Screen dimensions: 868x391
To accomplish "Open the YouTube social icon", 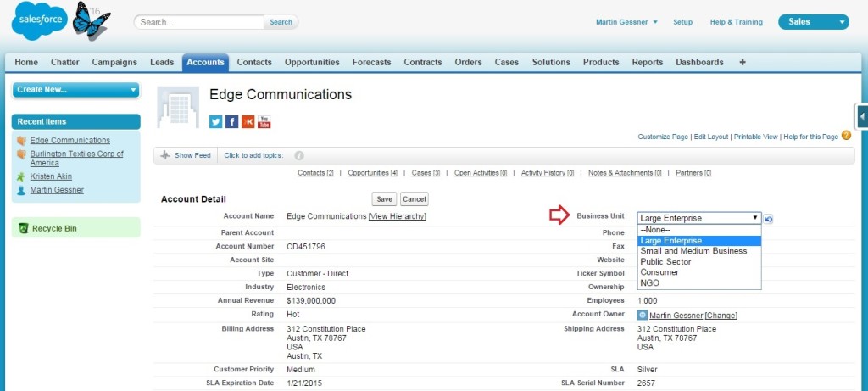I will (264, 122).
